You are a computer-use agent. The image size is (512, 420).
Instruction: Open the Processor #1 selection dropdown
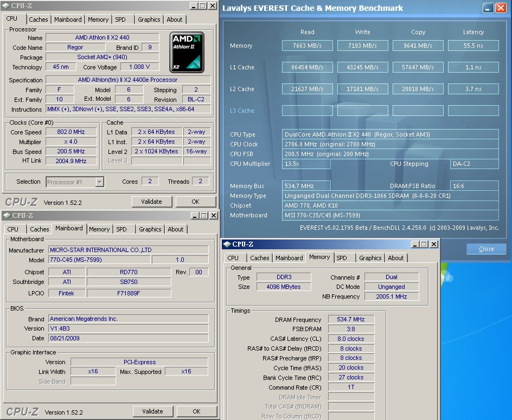pyautogui.click(x=100, y=182)
